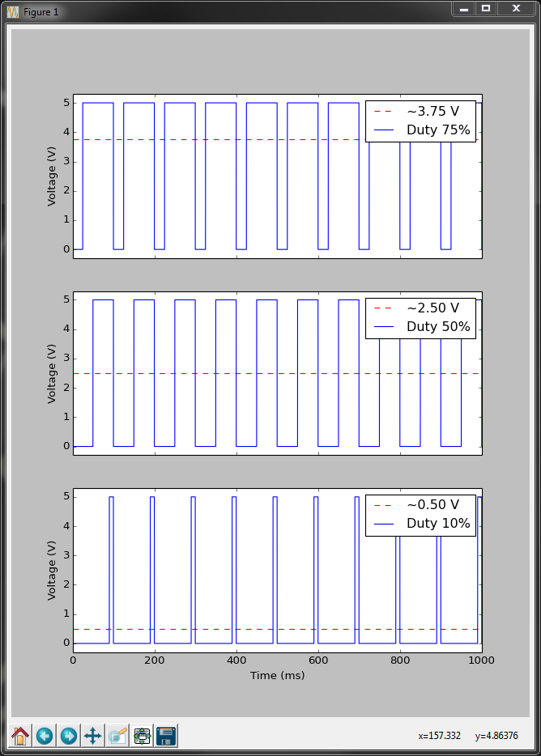
Task: Click the cursor coordinates readout in toolbar
Action: coord(468,736)
